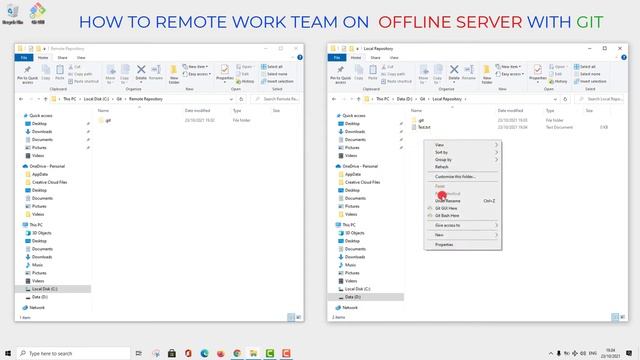Screen dimensions: 640x360
Task: Open View submenu in context menu
Action: pyautogui.click(x=462, y=145)
